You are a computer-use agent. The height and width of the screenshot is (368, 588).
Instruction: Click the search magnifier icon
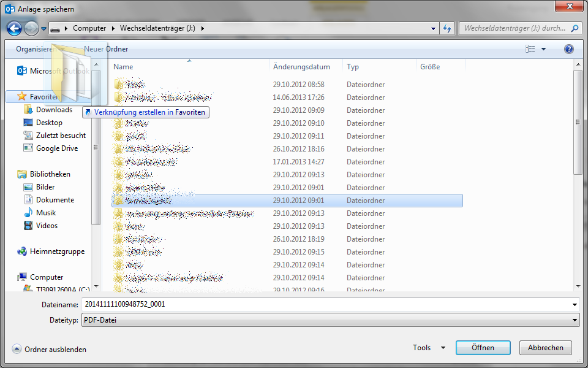pos(575,28)
